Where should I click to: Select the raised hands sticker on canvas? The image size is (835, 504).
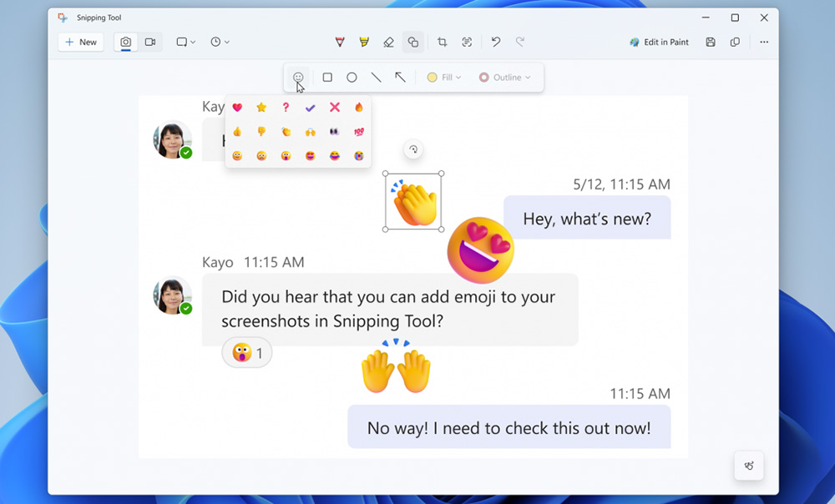tap(396, 366)
